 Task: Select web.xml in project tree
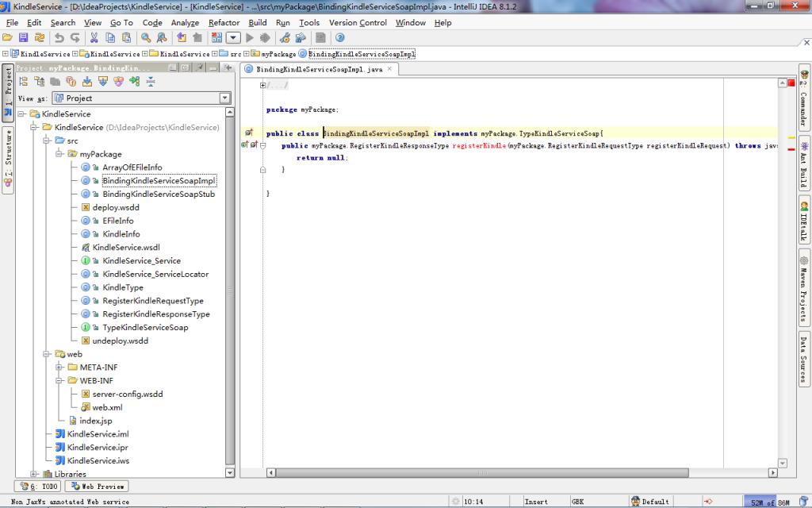[x=107, y=407]
